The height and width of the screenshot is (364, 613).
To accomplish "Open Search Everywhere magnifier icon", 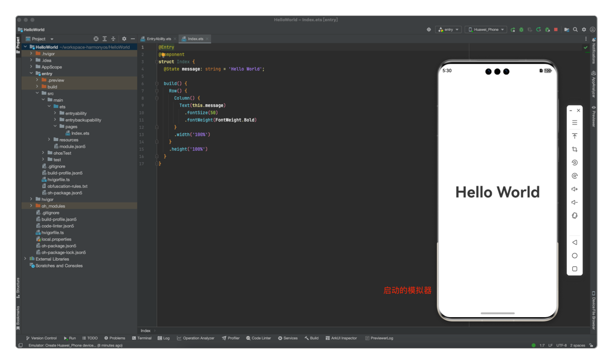I will point(575,30).
